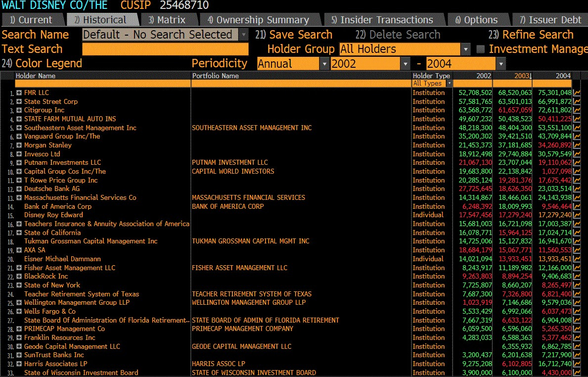This screenshot has height=377, width=588.
Task: Open chart icon for State of New York row
Action: click(577, 285)
